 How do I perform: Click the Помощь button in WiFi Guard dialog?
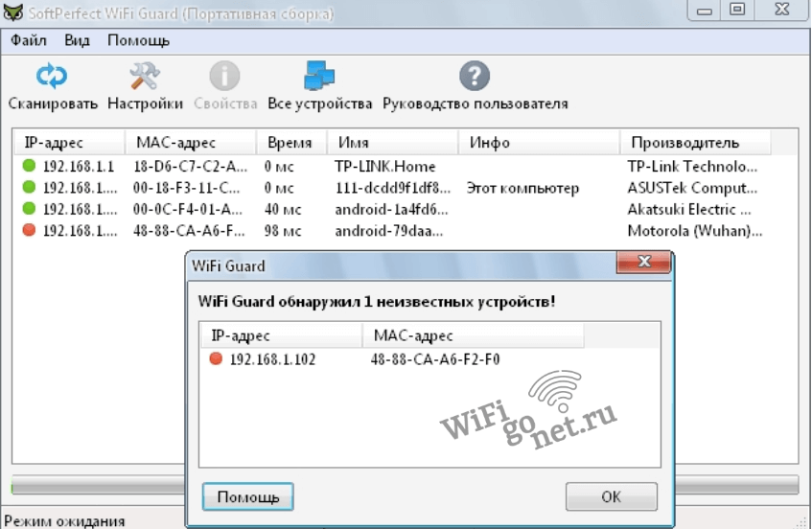click(x=247, y=497)
